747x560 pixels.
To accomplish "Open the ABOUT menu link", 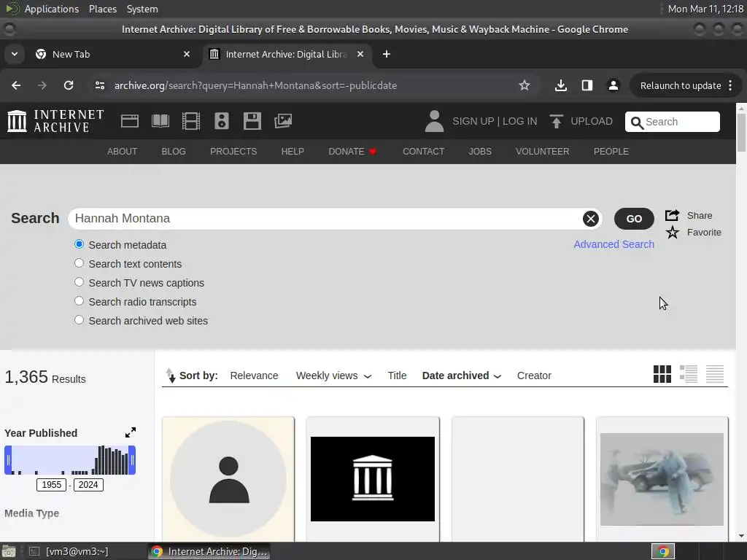I will (122, 152).
